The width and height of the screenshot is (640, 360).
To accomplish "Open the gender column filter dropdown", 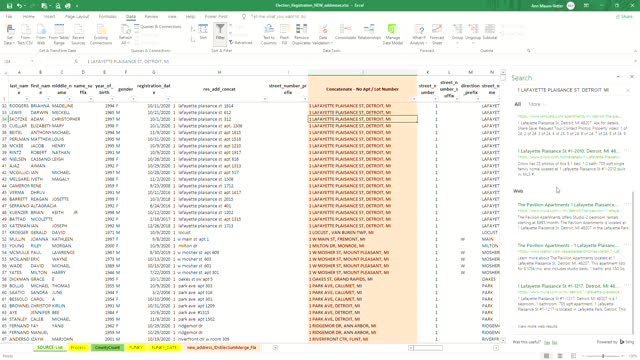I will pos(133,99).
